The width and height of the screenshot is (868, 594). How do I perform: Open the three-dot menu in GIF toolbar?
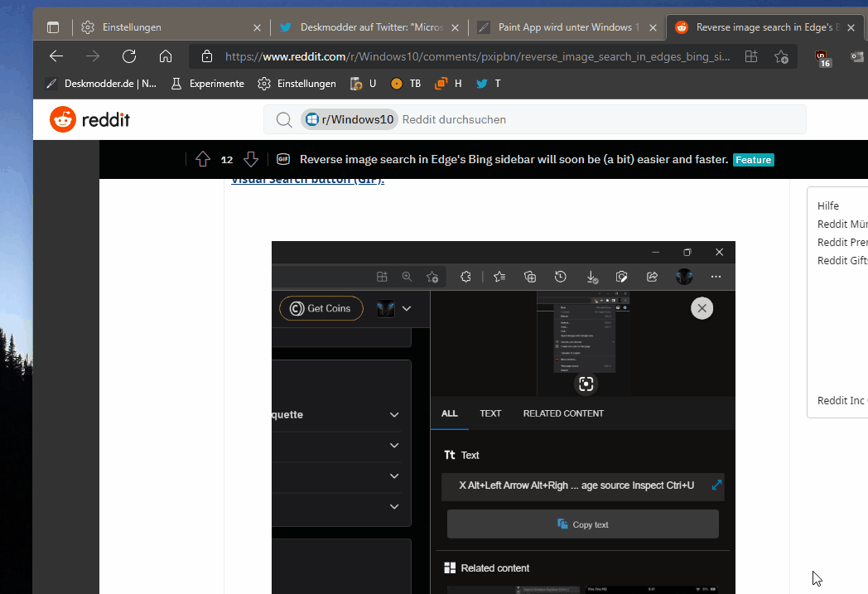tap(716, 277)
